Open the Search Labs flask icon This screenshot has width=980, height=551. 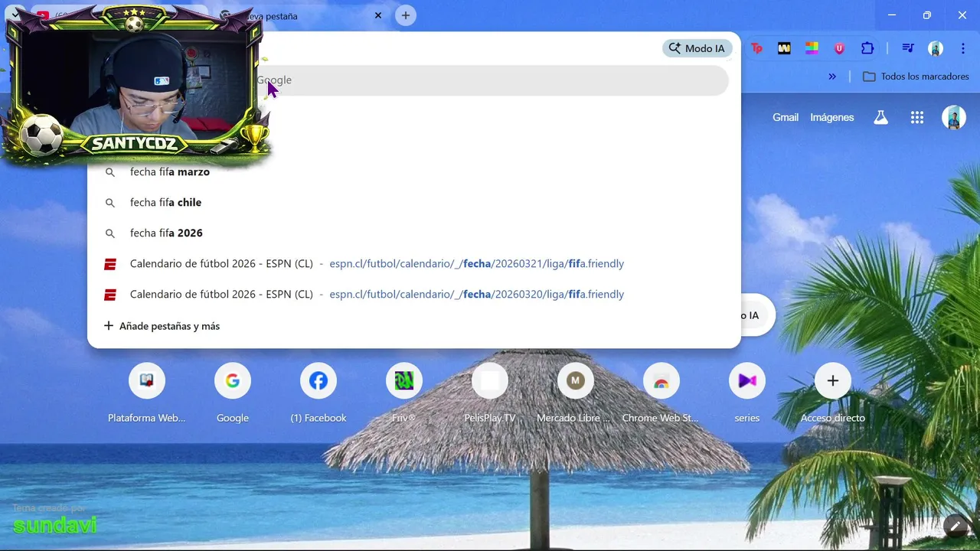[x=881, y=117]
